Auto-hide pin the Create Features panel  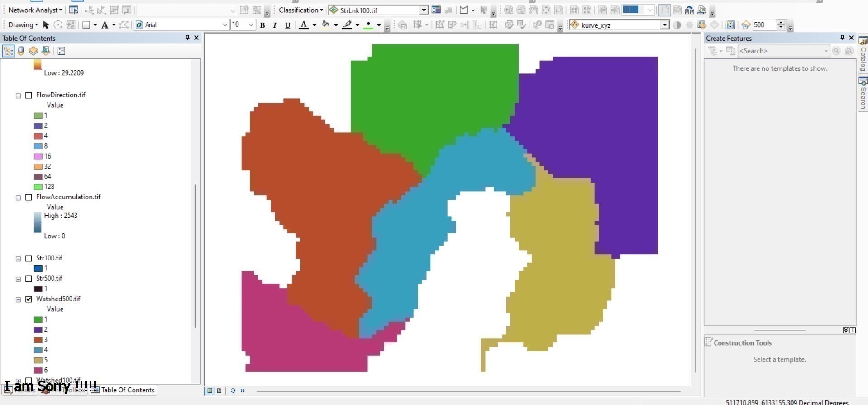[842, 38]
